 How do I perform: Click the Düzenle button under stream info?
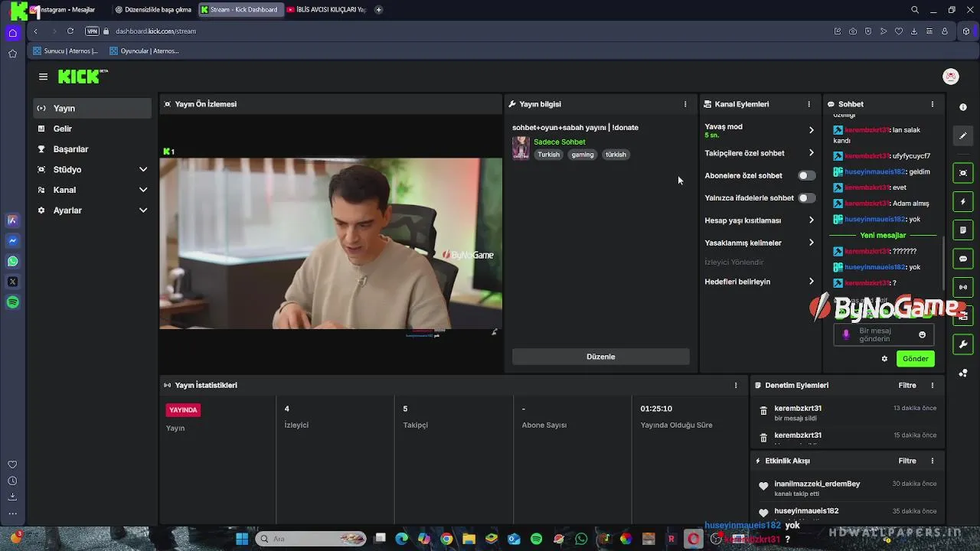coord(600,357)
